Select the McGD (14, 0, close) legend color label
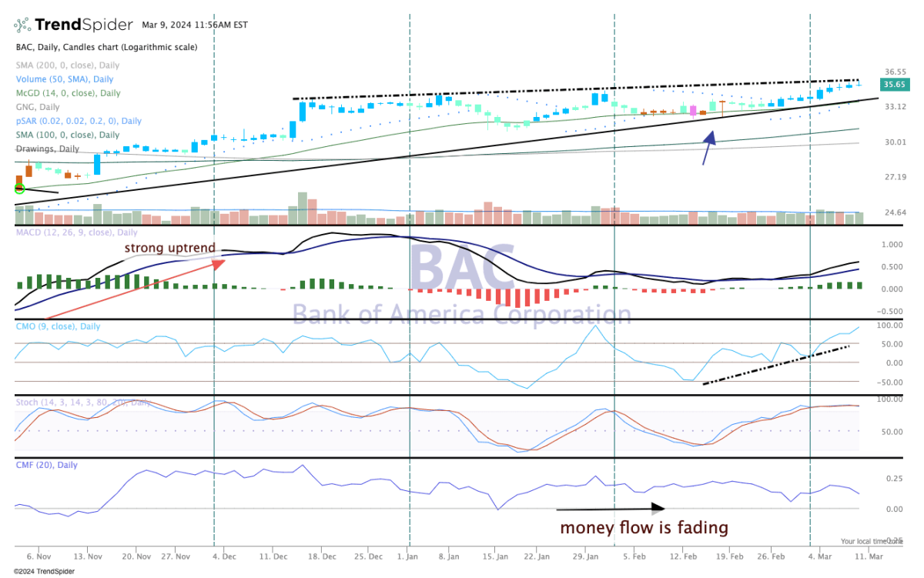The image size is (924, 578). coord(68,93)
